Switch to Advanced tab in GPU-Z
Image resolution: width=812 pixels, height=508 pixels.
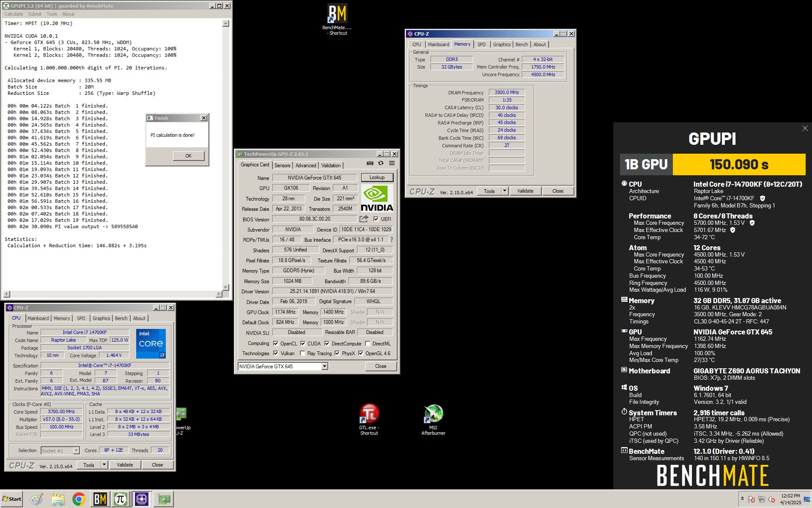[306, 166]
